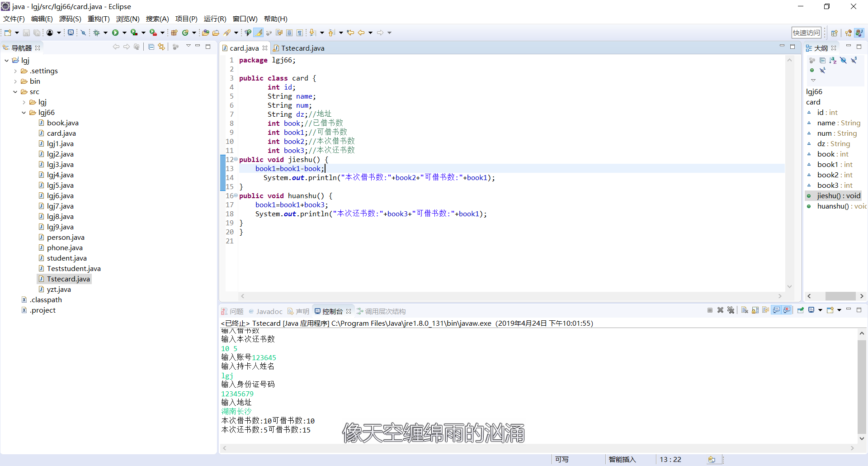Image resolution: width=868 pixels, height=466 pixels.
Task: Click the 快速访问 quick access box
Action: point(806,33)
